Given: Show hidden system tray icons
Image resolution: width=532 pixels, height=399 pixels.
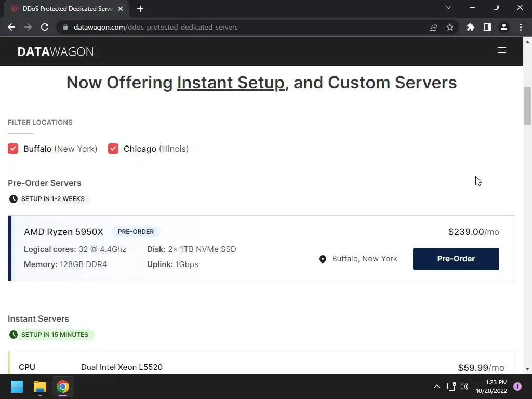Looking at the screenshot, I should tap(436, 387).
